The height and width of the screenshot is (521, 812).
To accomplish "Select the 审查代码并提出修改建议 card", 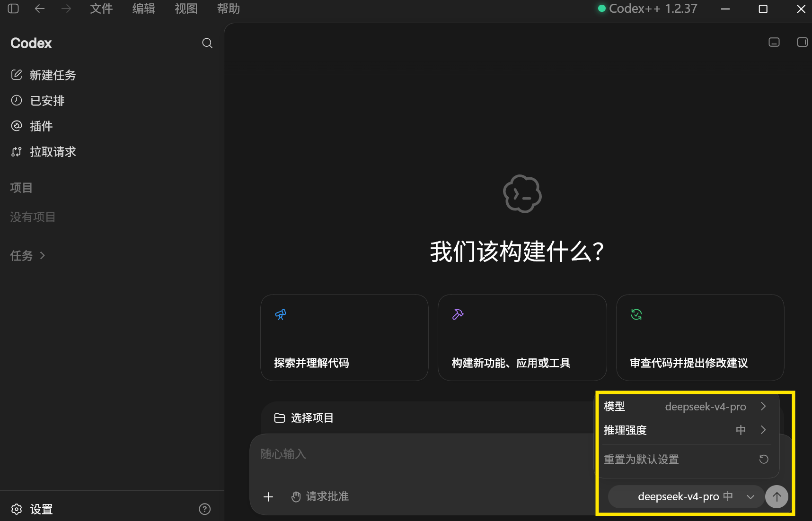I will [700, 338].
